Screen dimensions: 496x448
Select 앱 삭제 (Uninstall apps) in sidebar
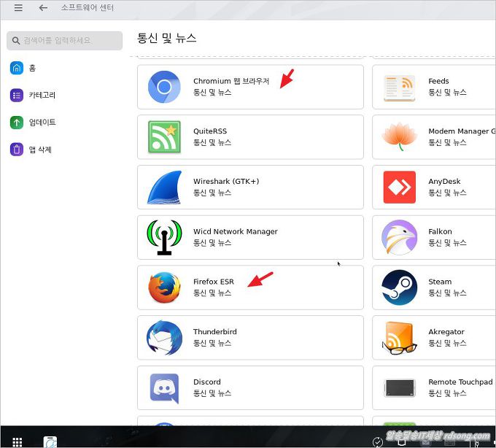coord(39,150)
